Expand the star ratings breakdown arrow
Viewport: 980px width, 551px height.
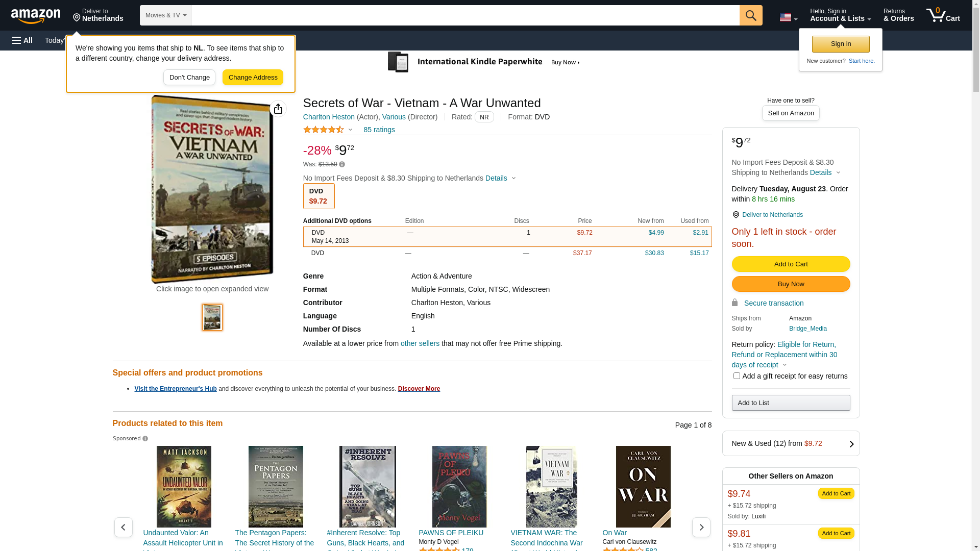350,130
